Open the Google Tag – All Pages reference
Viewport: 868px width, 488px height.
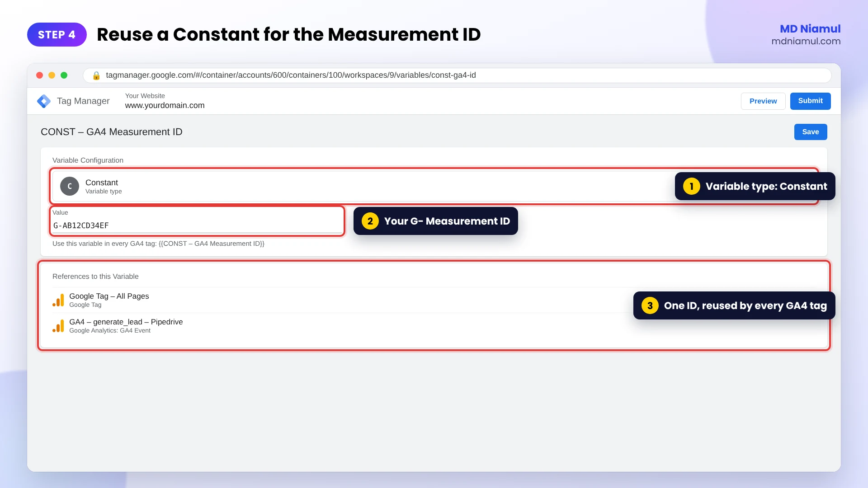[434, 300]
